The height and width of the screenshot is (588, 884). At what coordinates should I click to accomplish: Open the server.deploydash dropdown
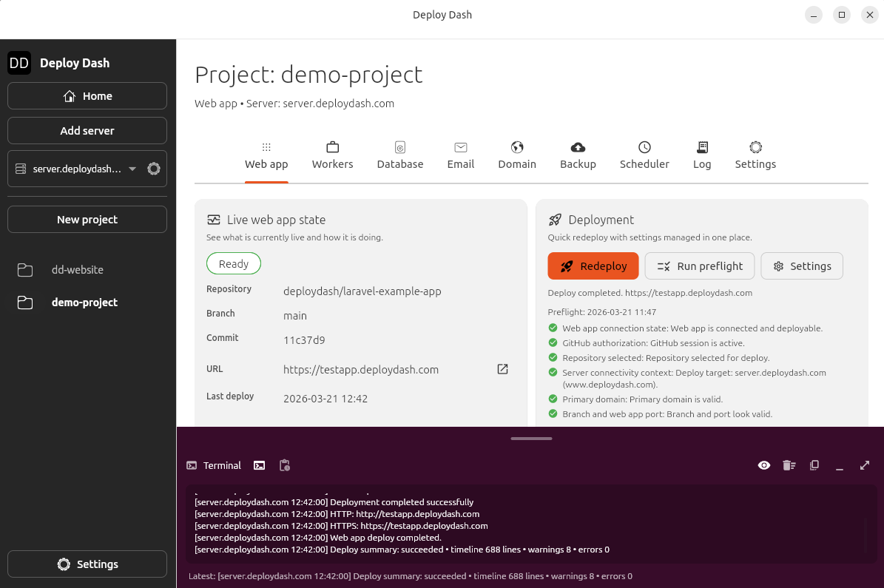pos(132,169)
